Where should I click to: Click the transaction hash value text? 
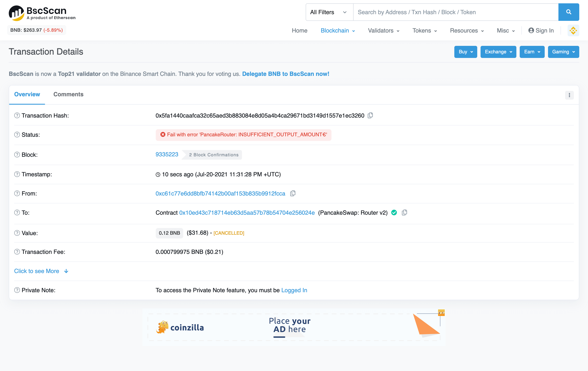click(260, 115)
